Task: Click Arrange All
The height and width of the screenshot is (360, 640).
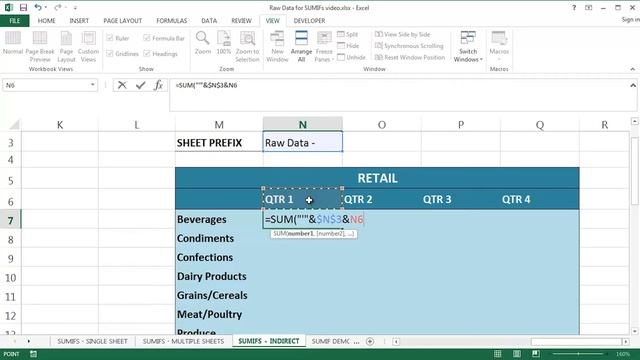Action: [301, 46]
